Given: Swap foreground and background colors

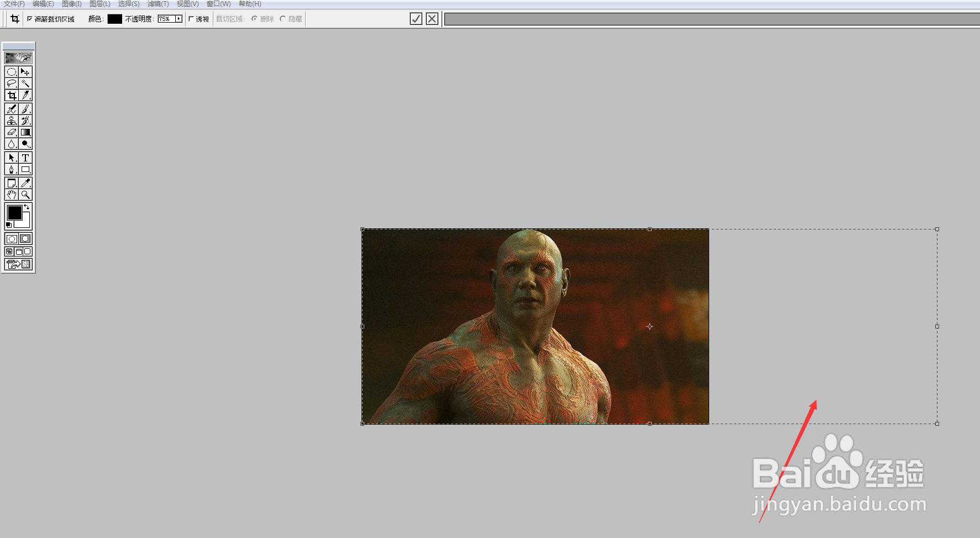Looking at the screenshot, I should point(27,207).
